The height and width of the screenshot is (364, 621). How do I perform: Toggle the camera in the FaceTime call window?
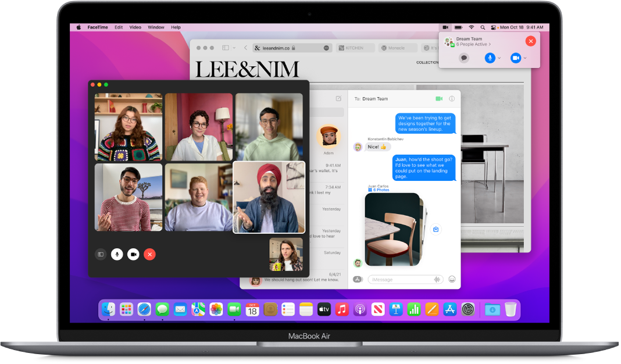133,254
